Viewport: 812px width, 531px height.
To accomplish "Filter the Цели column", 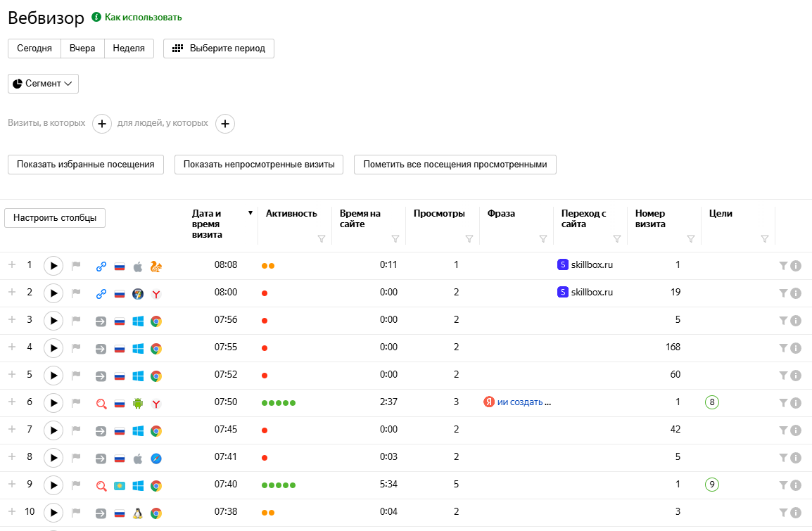I will coord(765,238).
